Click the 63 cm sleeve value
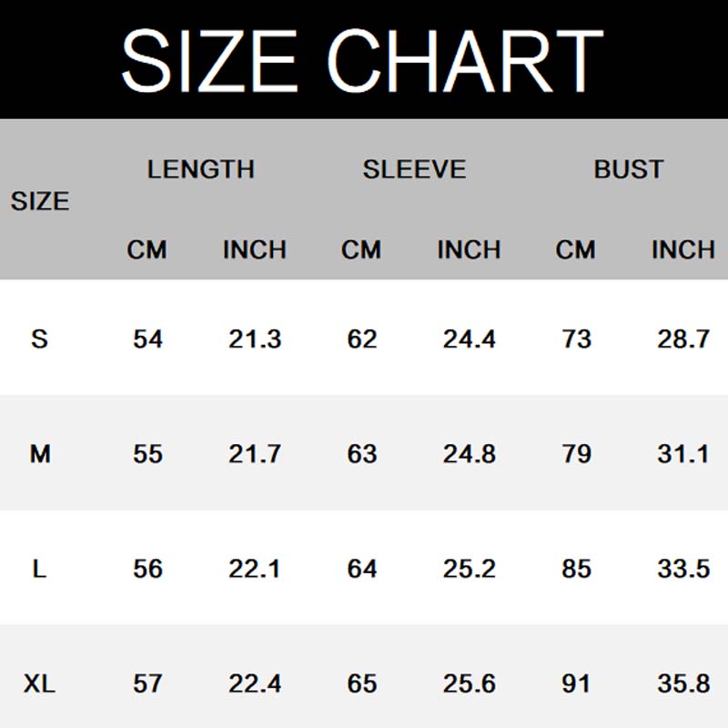This screenshot has width=728, height=728. [x=362, y=453]
